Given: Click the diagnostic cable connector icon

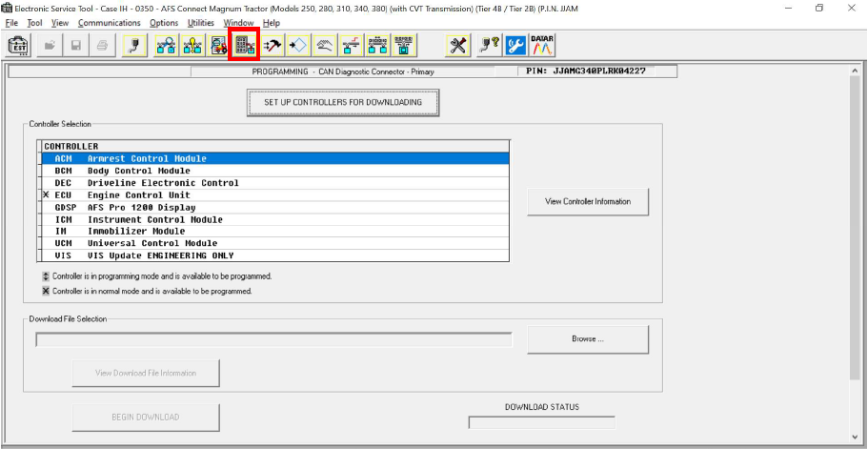Looking at the screenshot, I should [134, 46].
